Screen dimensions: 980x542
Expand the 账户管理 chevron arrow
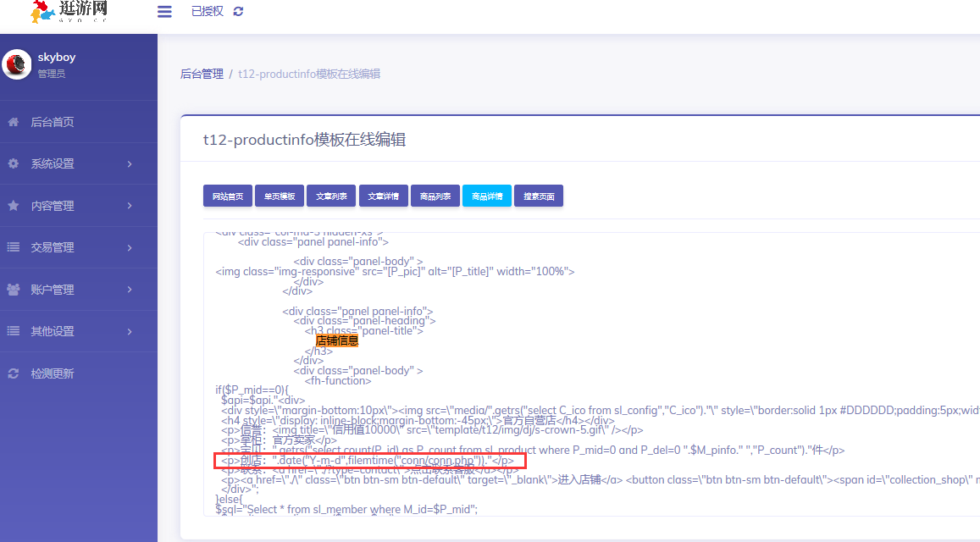[x=130, y=290]
